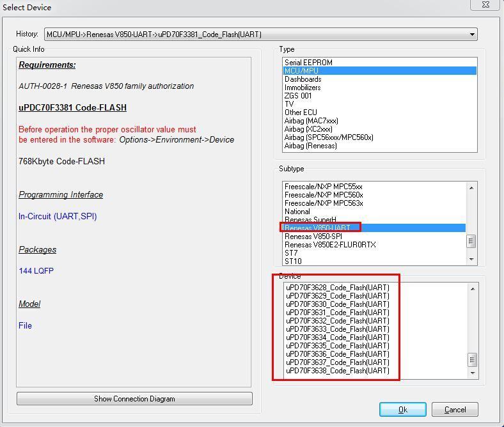Choose Freescale/NXP MPC55xx subtype
Viewport: 504px width, 427px height.
374,187
